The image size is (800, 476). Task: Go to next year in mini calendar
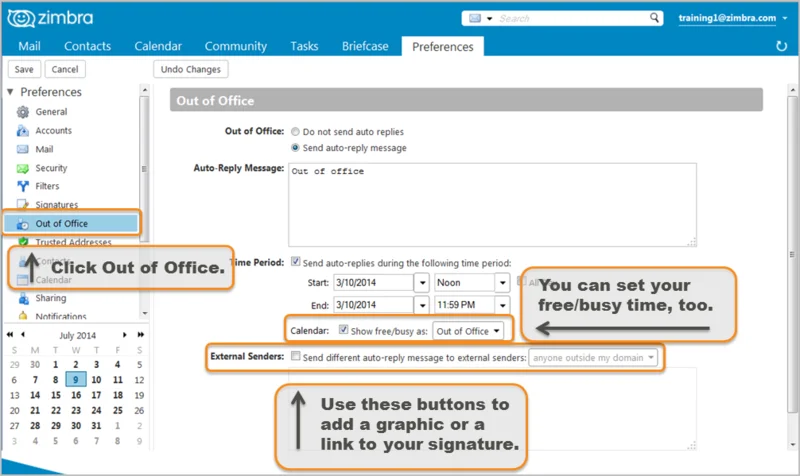140,335
